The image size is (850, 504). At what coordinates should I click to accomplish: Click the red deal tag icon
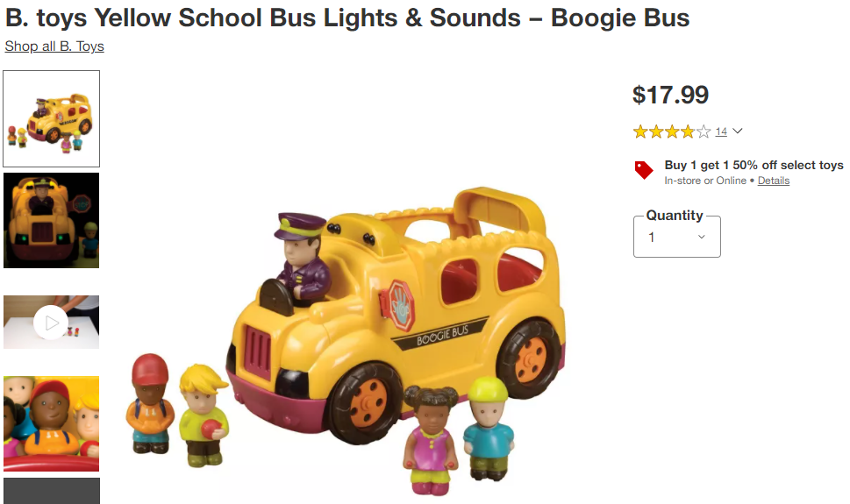point(644,170)
